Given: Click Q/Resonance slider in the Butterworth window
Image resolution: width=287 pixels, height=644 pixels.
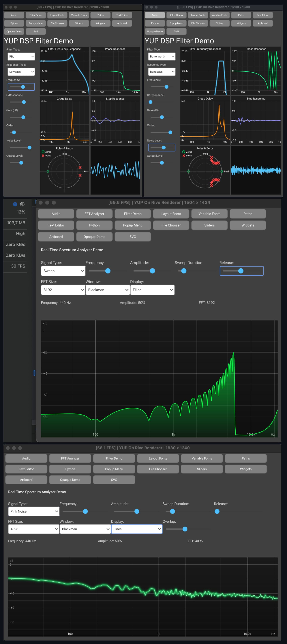Looking at the screenshot, I should point(162,102).
